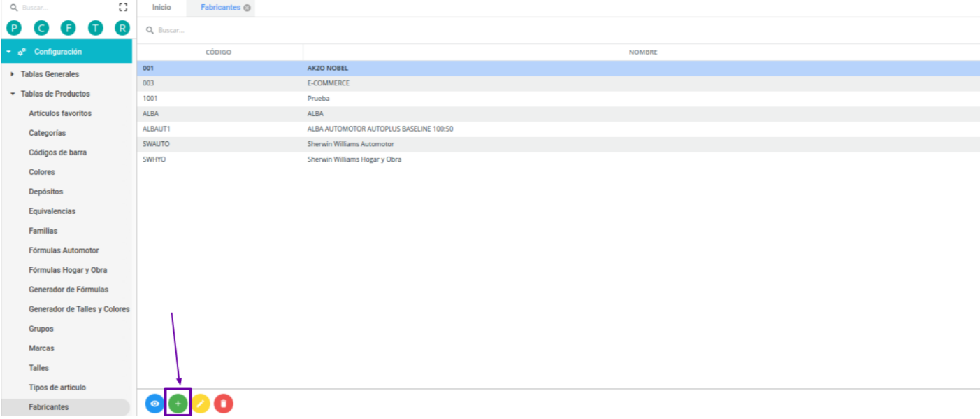980x419 pixels.
Task: Open Generador de Talles y Colores
Action: (x=79, y=309)
